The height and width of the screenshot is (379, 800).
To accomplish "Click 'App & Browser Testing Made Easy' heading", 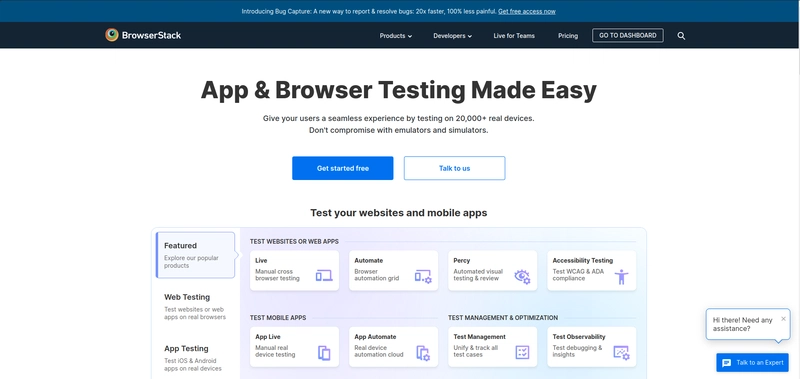I will tap(398, 90).
